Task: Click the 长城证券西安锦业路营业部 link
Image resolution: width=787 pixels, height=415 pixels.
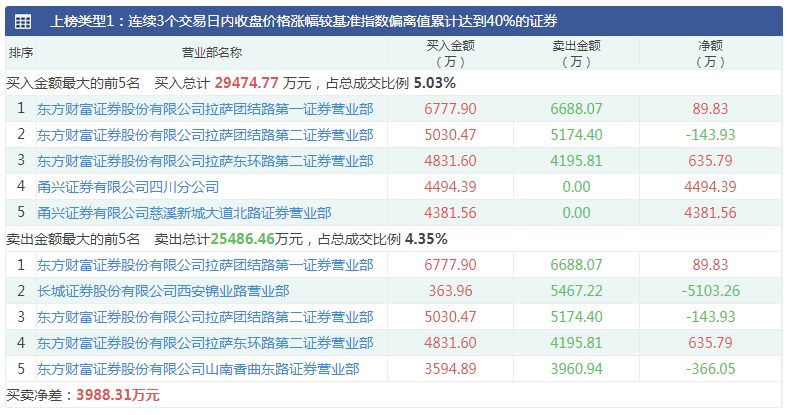Action: [x=163, y=291]
